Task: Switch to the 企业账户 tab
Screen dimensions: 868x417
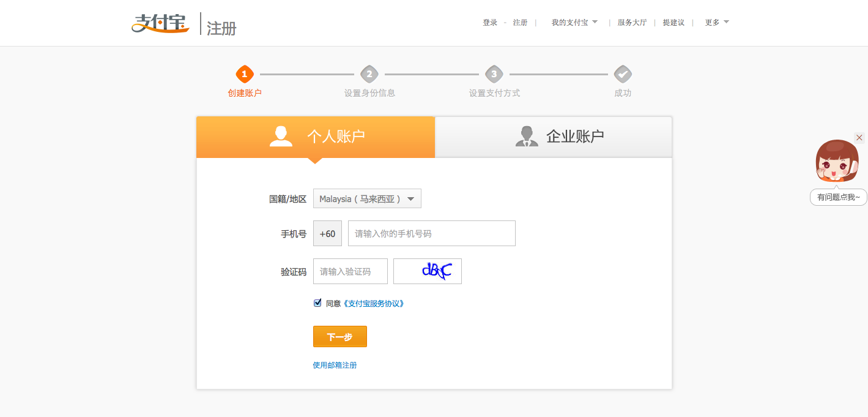Action: click(x=554, y=137)
